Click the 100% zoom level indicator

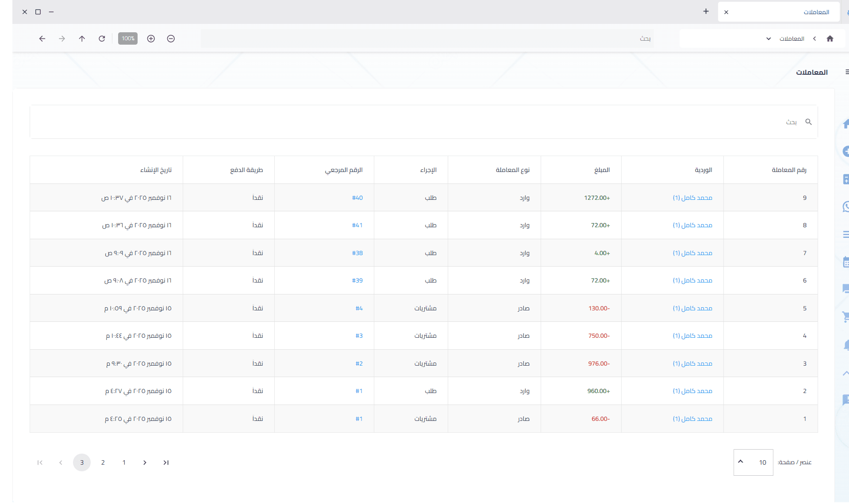tap(128, 39)
